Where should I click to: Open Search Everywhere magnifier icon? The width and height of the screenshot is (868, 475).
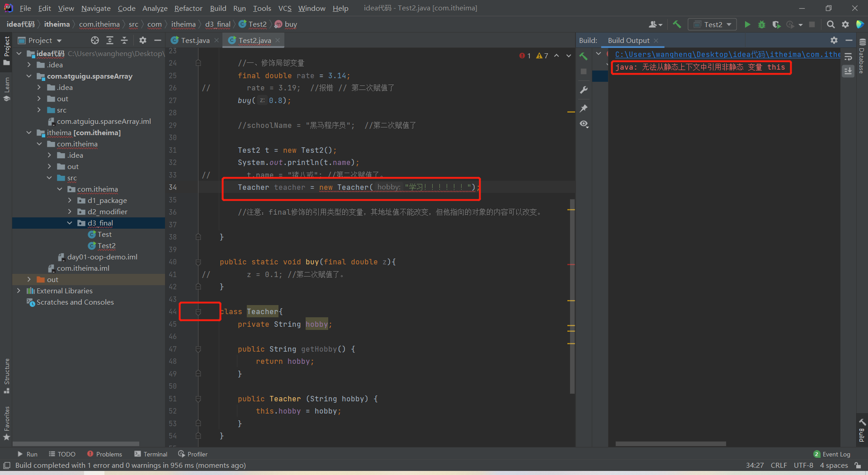click(831, 24)
